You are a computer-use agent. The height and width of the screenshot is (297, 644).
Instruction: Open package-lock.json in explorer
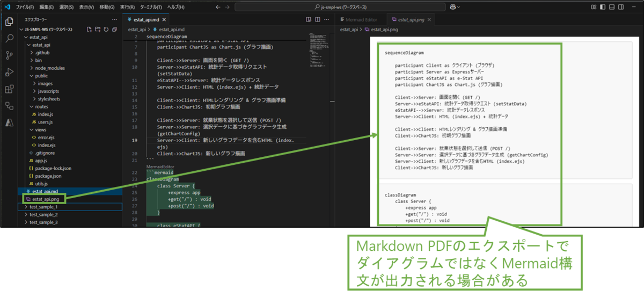[x=53, y=168]
